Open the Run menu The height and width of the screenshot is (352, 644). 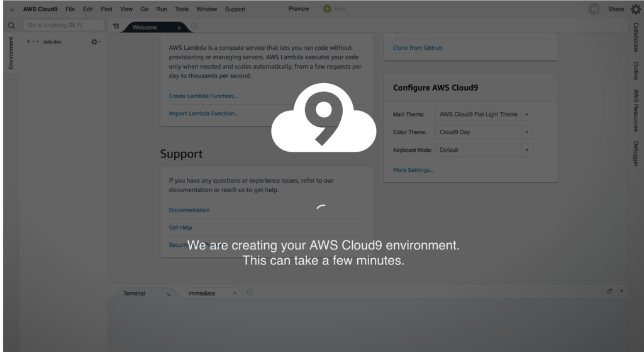(x=162, y=9)
